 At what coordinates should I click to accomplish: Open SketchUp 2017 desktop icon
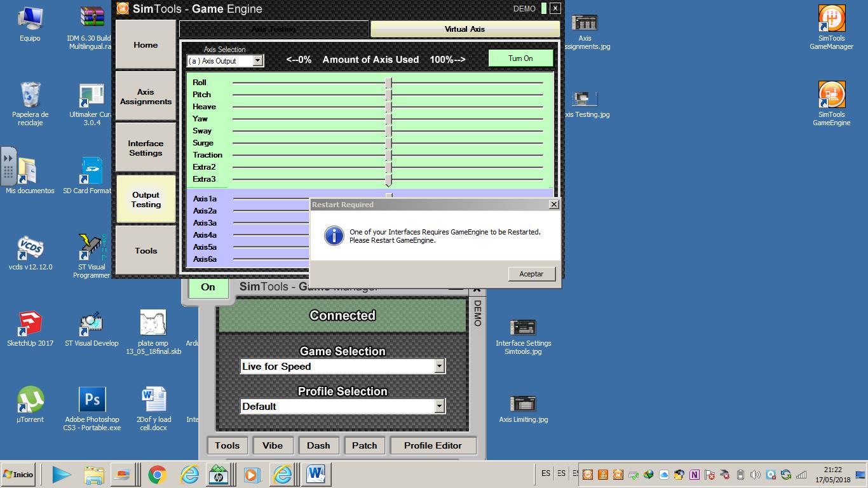tap(30, 324)
